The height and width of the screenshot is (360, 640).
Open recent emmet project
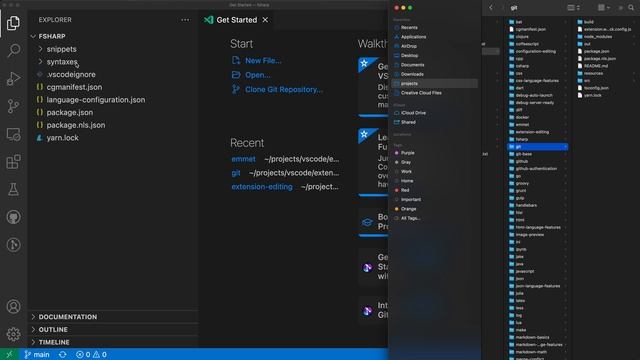coord(243,159)
